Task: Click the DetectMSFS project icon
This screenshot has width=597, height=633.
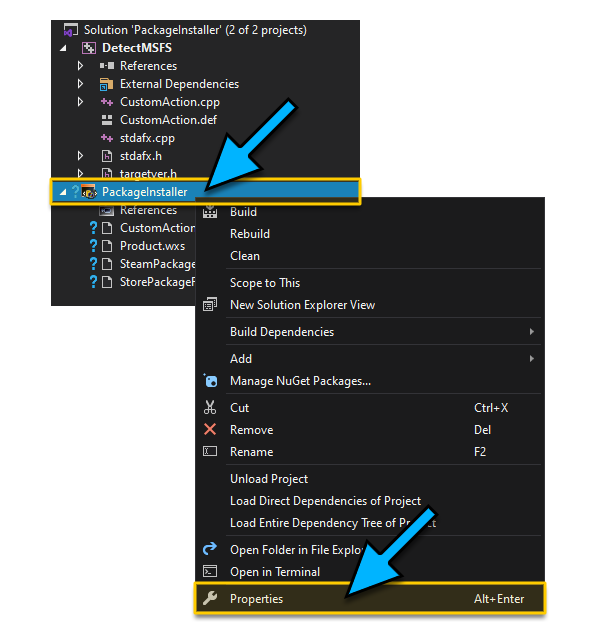Action: pos(89,48)
